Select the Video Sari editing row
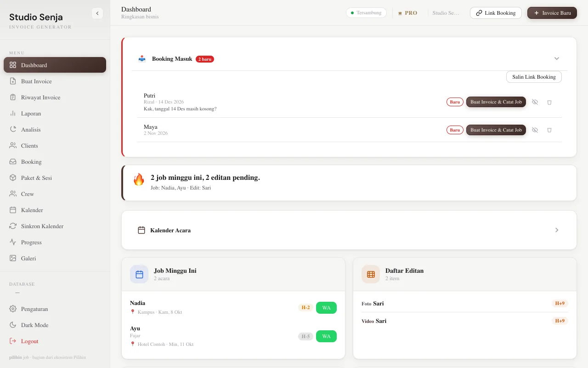Viewport: 588px width, 368px height. (x=465, y=321)
